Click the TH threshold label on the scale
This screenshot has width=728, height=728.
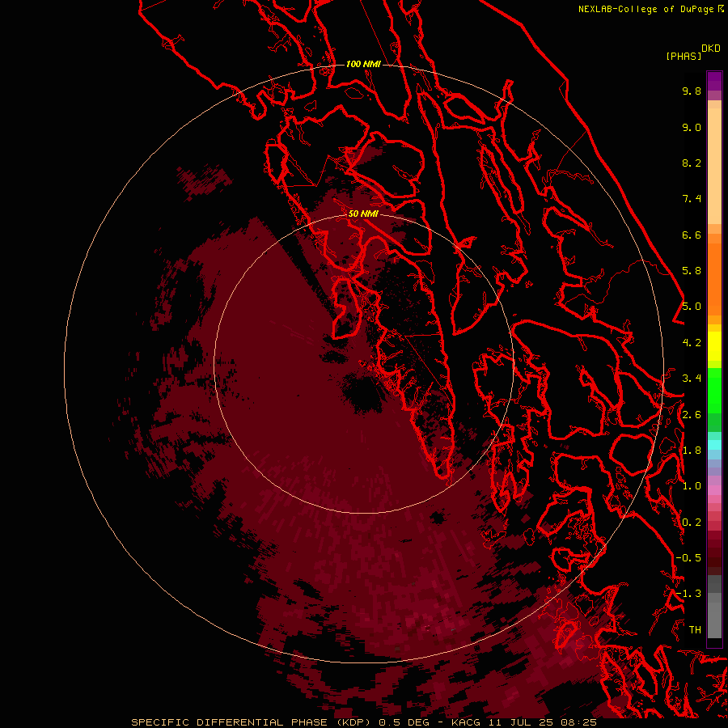[x=695, y=630]
